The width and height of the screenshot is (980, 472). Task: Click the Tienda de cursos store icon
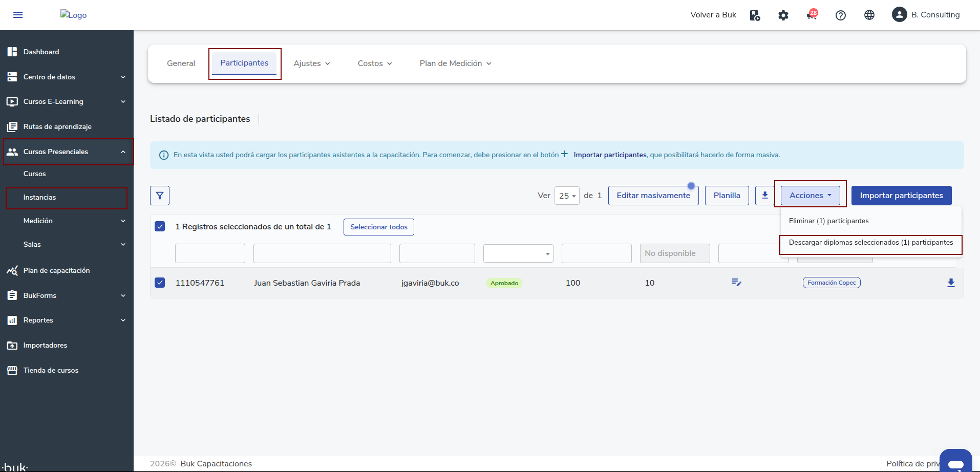12,370
